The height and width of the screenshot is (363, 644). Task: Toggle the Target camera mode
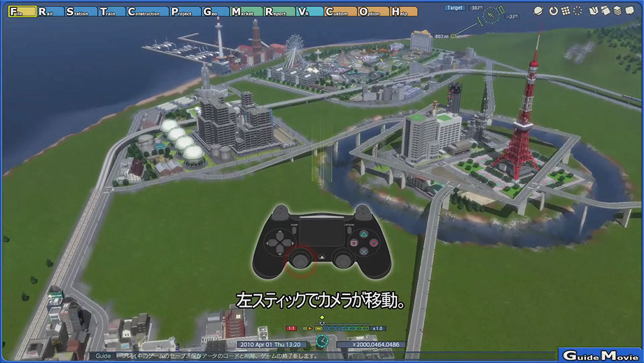[x=456, y=8]
